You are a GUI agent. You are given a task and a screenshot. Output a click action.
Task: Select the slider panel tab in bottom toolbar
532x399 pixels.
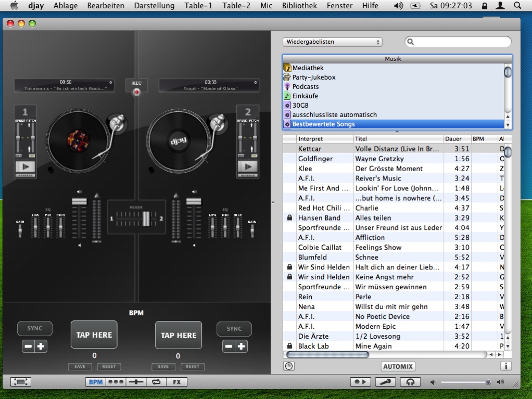[x=136, y=382]
